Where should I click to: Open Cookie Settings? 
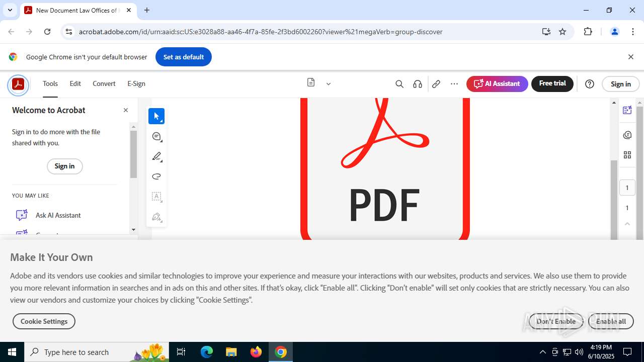click(x=44, y=321)
